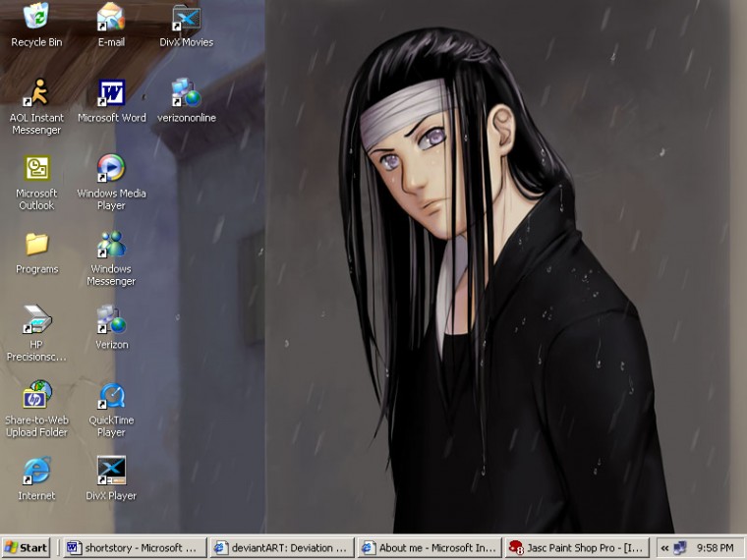Switch to deviantART Deviation browser window
Viewport: 747px width, 560px height.
(x=282, y=547)
